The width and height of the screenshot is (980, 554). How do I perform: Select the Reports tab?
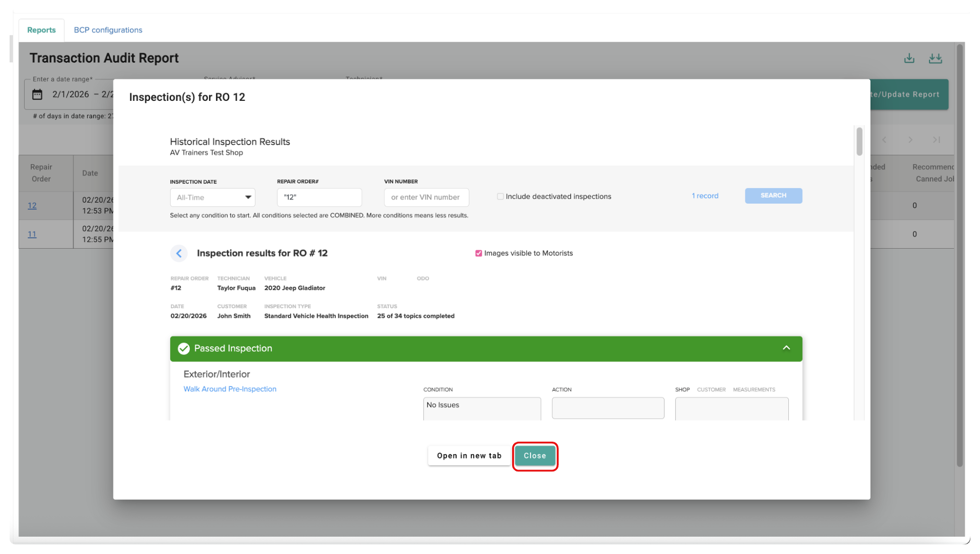coord(41,30)
